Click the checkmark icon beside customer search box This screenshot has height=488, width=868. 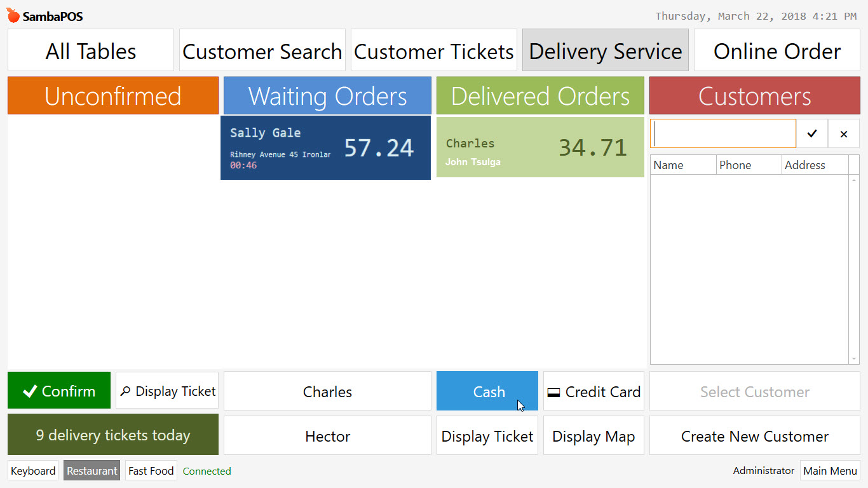pyautogui.click(x=812, y=133)
